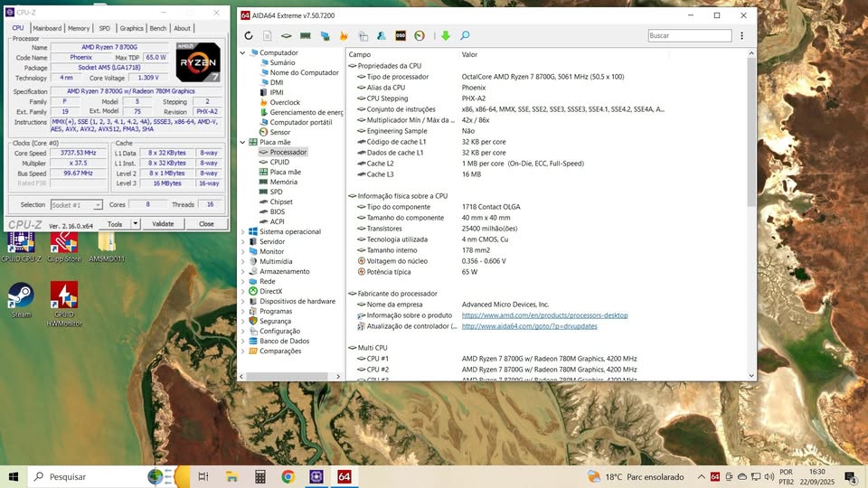
Task: Click the Windows Start button
Action: [x=14, y=476]
